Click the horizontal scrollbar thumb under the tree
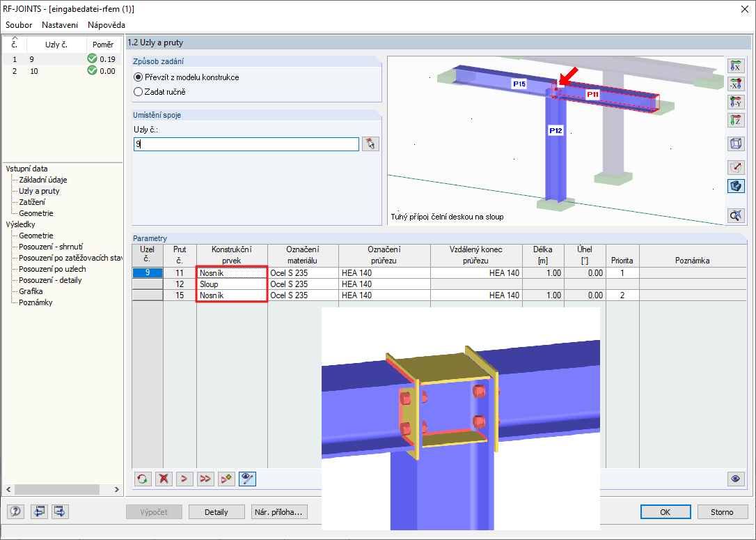This screenshot has height=540, width=756. pos(57,489)
